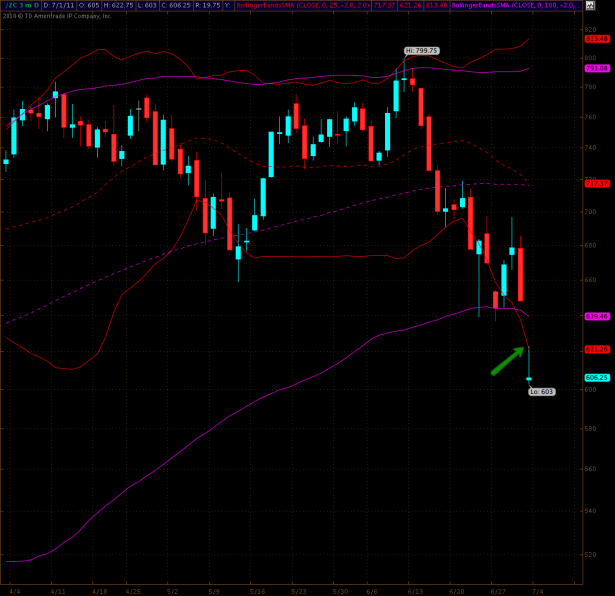
Task: Click the 5/16 date on the time axis
Action: (x=253, y=591)
